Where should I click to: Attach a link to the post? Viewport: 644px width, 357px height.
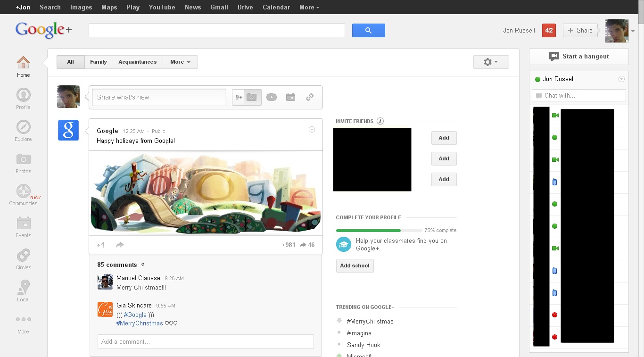pos(310,97)
